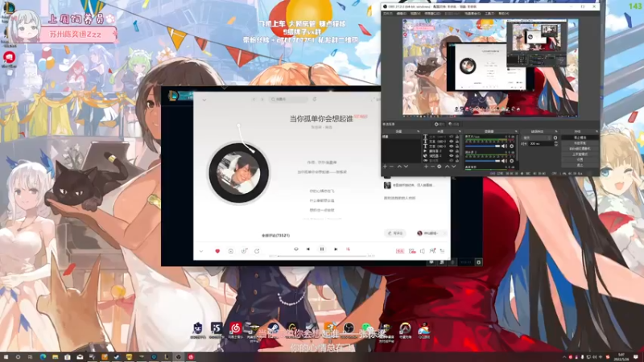Click the transition duration stepper arrows
The width and height of the screenshot is (644, 362).
556,144
